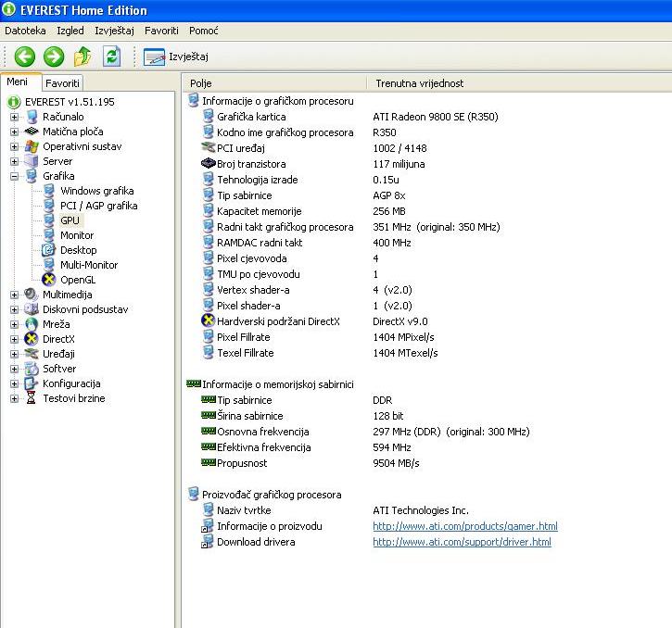Click the Refresh toolbar icon
This screenshot has height=628, width=672.
pos(111,57)
